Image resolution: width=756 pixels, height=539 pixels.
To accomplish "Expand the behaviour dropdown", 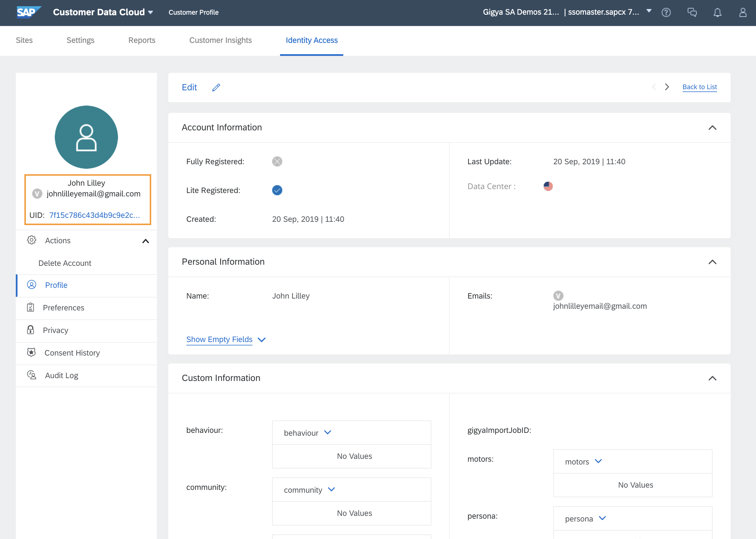I will pos(328,432).
